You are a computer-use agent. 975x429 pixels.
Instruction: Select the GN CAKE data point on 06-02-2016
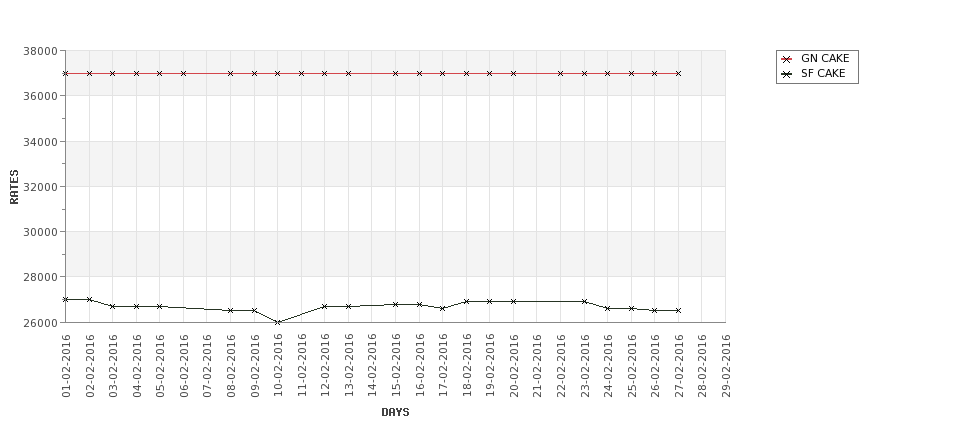183,73
